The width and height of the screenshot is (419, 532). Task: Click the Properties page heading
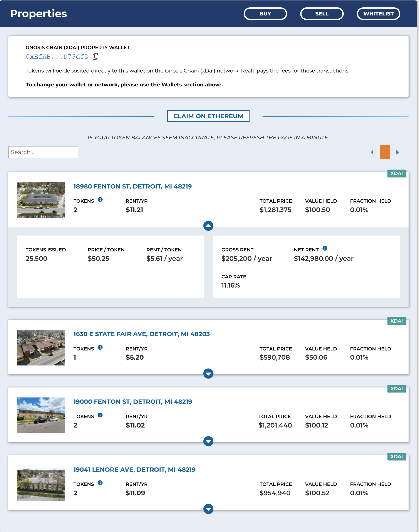(39, 14)
